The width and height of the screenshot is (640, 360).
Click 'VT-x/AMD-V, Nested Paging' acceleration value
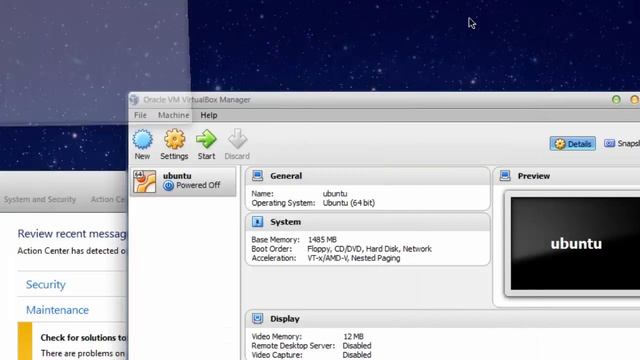click(353, 258)
